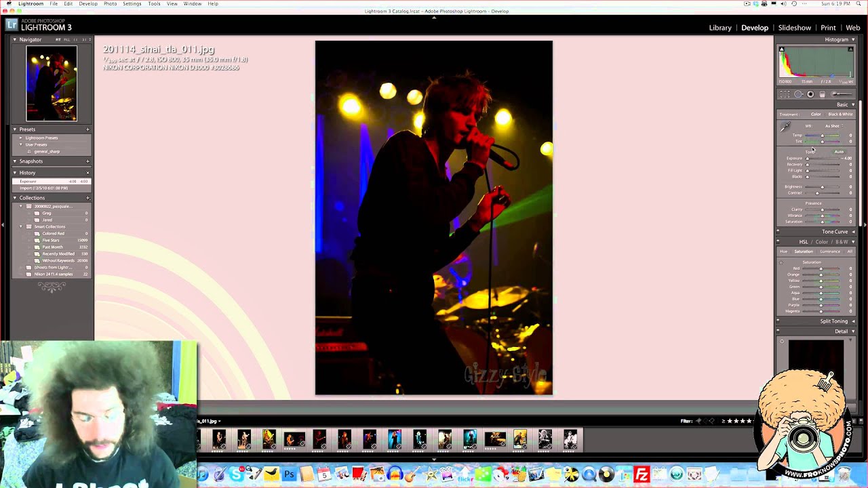Collapse the Histogram panel

853,40
